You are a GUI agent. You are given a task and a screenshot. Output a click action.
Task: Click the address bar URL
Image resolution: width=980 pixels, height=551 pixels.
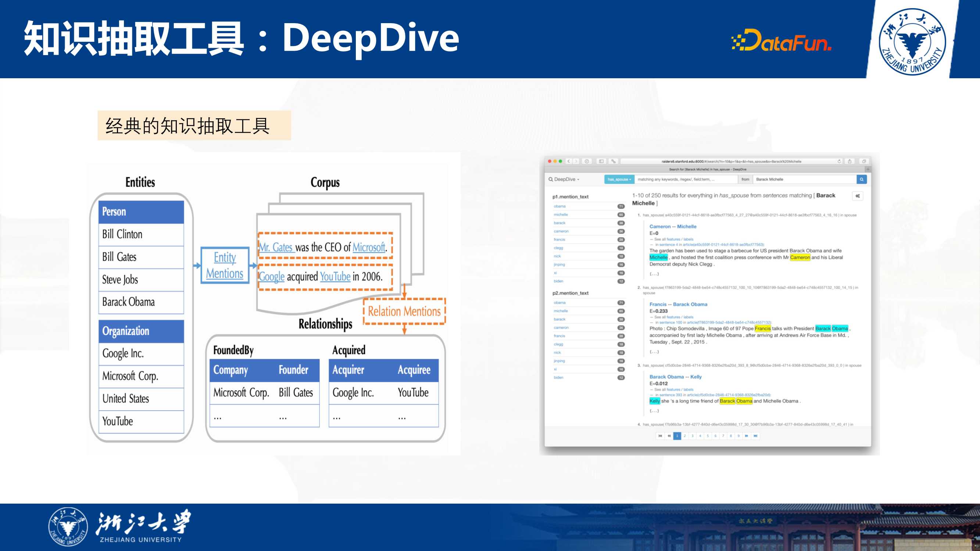731,161
